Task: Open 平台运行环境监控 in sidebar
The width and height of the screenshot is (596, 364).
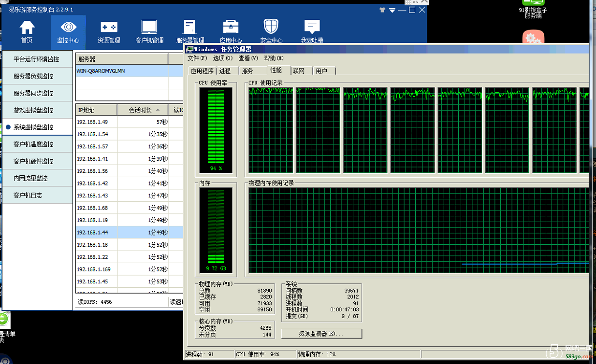Action: [x=37, y=59]
